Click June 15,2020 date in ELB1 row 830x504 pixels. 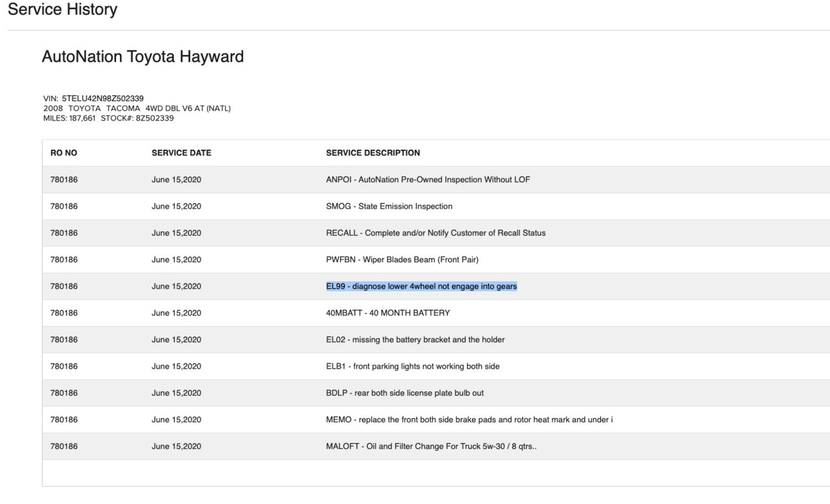pyautogui.click(x=176, y=366)
